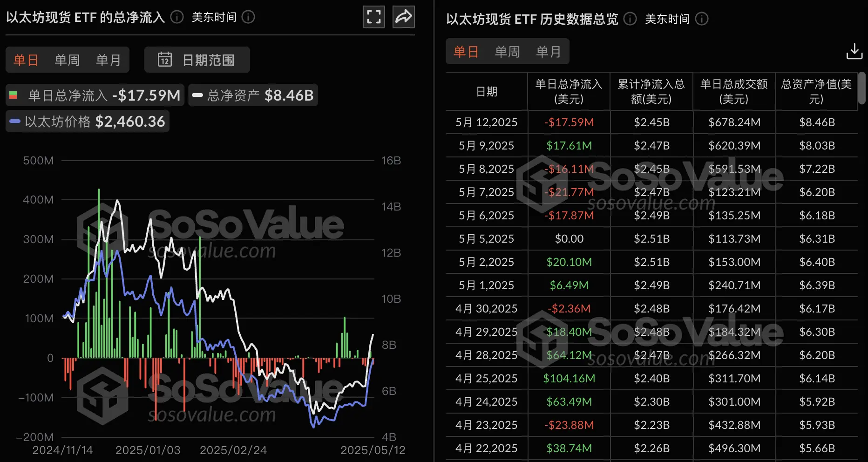
Task: Switch chart to 单周 view
Action: coord(67,59)
